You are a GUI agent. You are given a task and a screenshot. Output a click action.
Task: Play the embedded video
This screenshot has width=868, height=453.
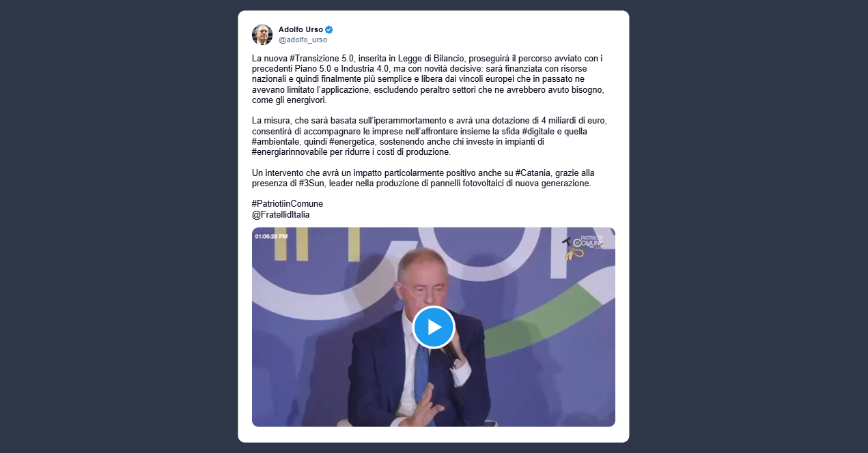pyautogui.click(x=434, y=327)
